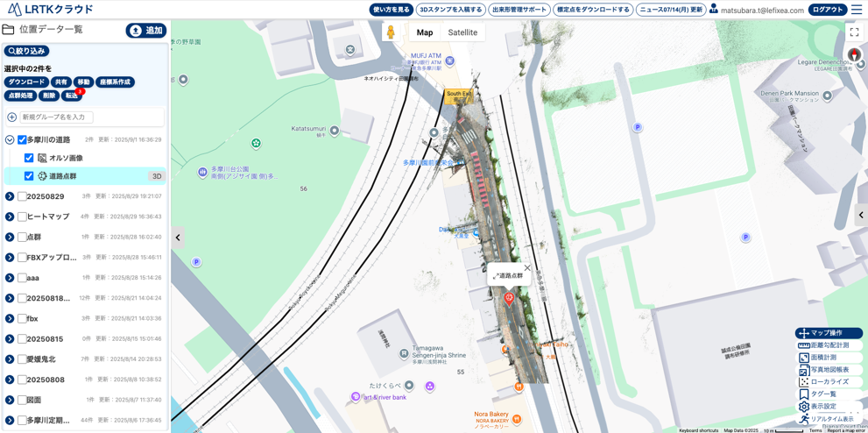The width and height of the screenshot is (868, 433).
Task: Toggle fullscreen map view
Action: (x=854, y=32)
